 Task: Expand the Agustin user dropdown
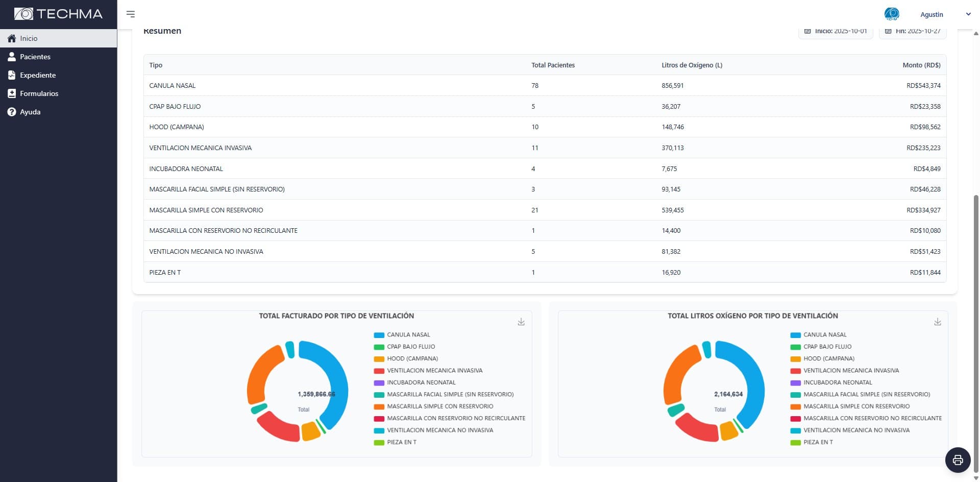coord(968,14)
